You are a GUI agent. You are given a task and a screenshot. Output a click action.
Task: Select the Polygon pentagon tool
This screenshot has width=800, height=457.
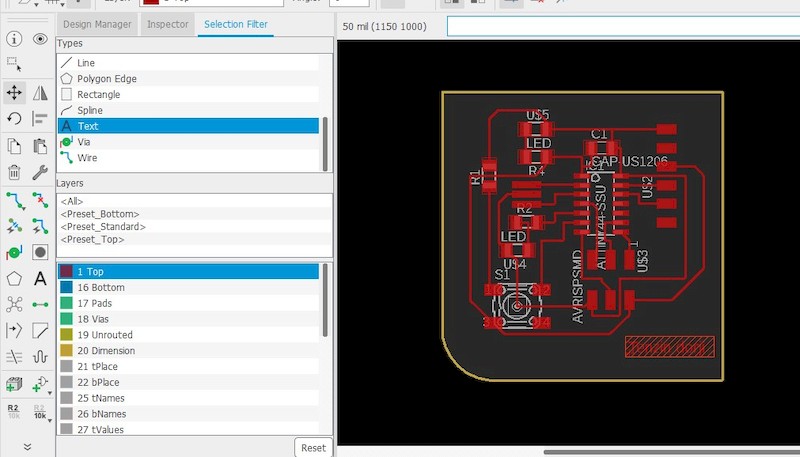coord(14,278)
